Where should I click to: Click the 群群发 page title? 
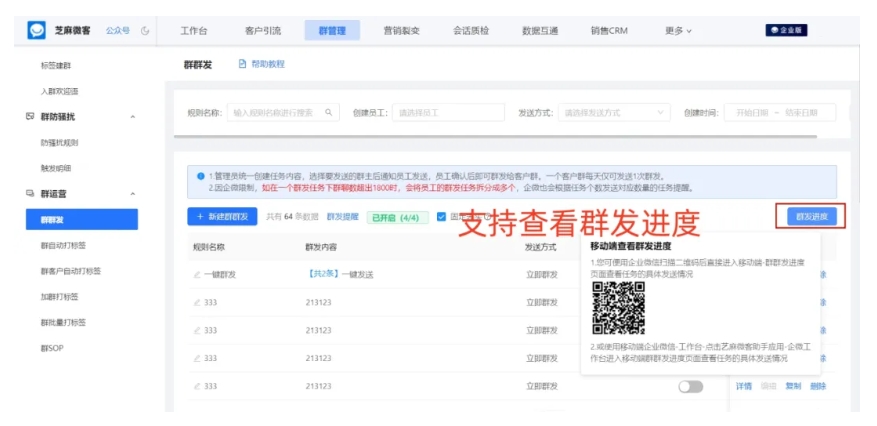(198, 65)
